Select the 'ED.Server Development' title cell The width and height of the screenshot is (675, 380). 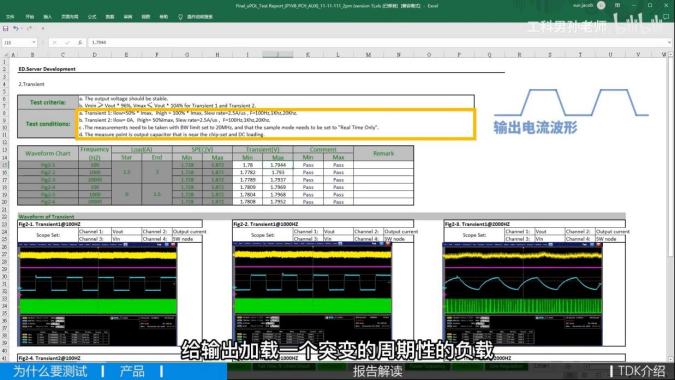(x=47, y=69)
